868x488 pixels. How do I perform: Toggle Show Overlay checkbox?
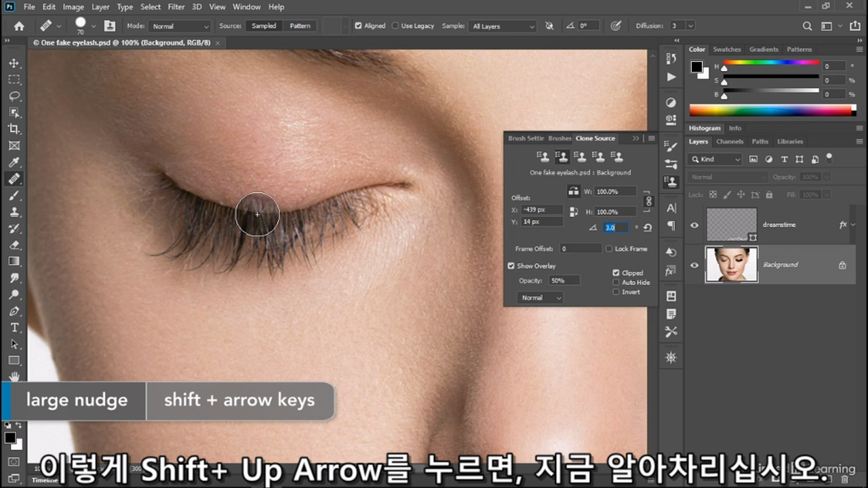pyautogui.click(x=511, y=266)
